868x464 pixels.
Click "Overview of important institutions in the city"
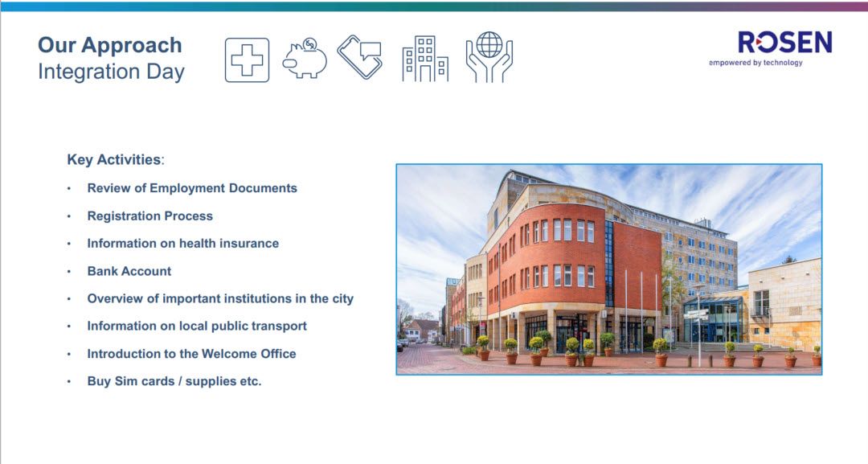point(220,298)
